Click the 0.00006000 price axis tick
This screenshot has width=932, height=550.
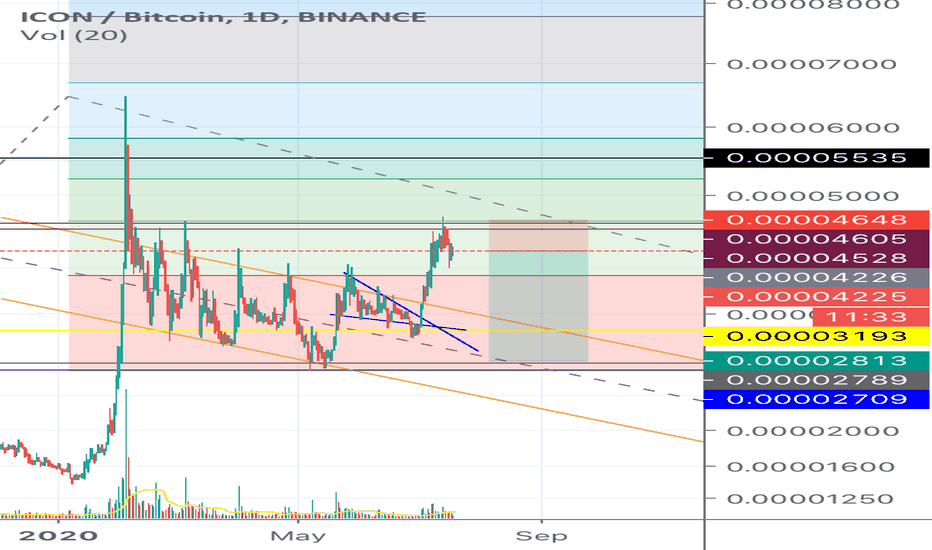coord(813,128)
